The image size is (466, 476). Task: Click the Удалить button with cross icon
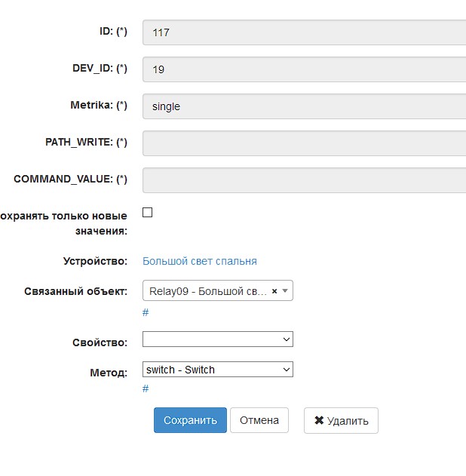coord(341,421)
